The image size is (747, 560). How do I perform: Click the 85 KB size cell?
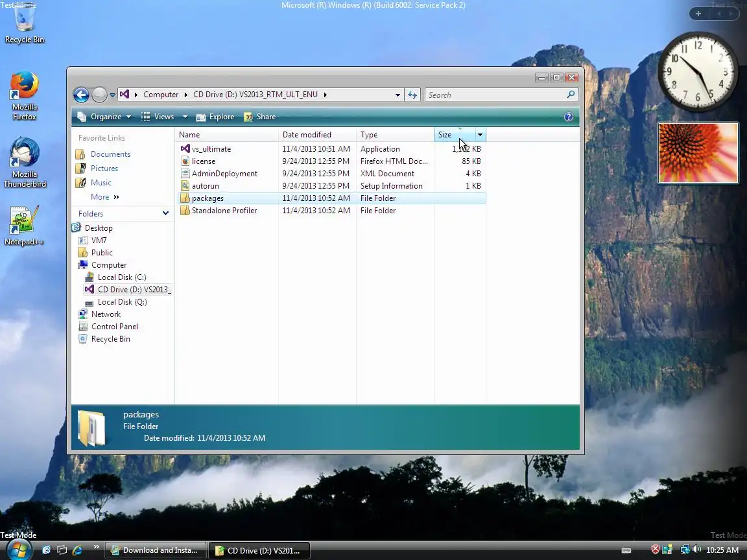[471, 161]
